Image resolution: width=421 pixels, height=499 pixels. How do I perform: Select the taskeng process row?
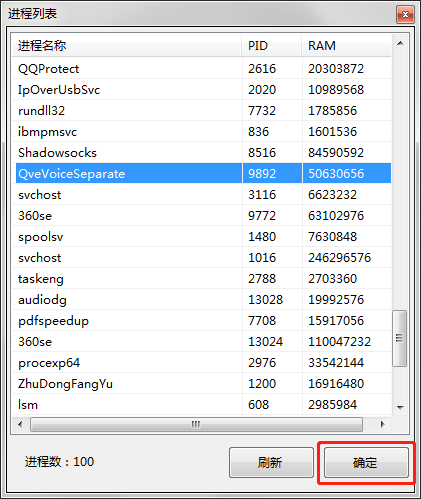pos(202,279)
